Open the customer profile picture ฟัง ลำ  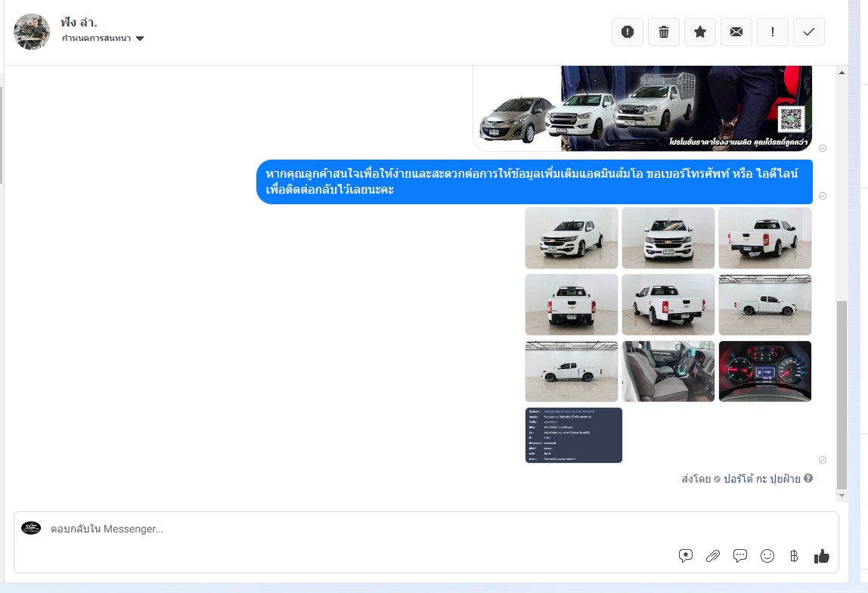32,32
